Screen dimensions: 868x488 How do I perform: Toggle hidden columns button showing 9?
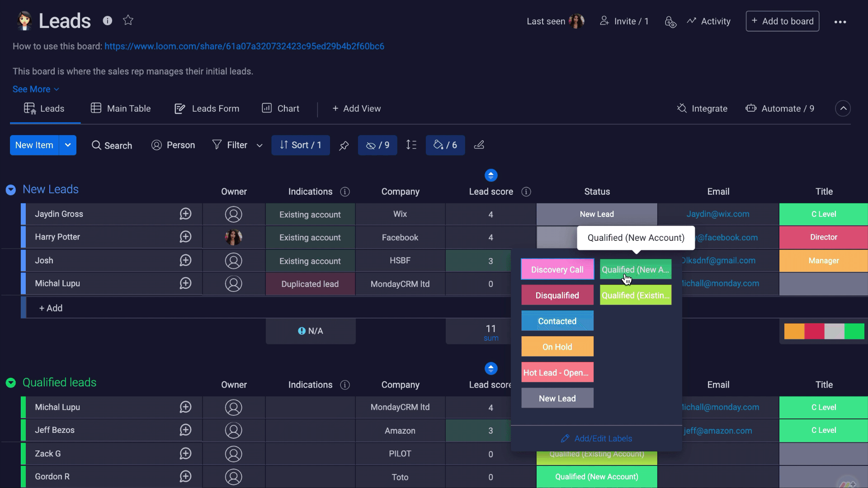[377, 145]
